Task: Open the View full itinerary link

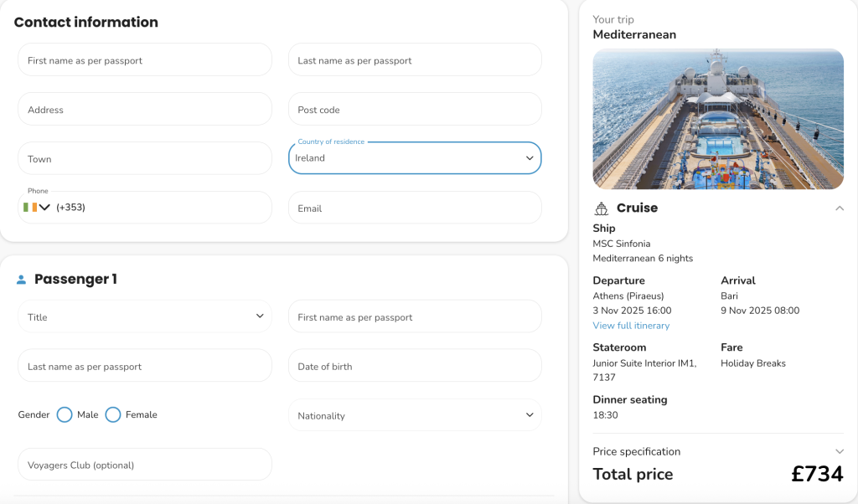Action: click(x=631, y=325)
